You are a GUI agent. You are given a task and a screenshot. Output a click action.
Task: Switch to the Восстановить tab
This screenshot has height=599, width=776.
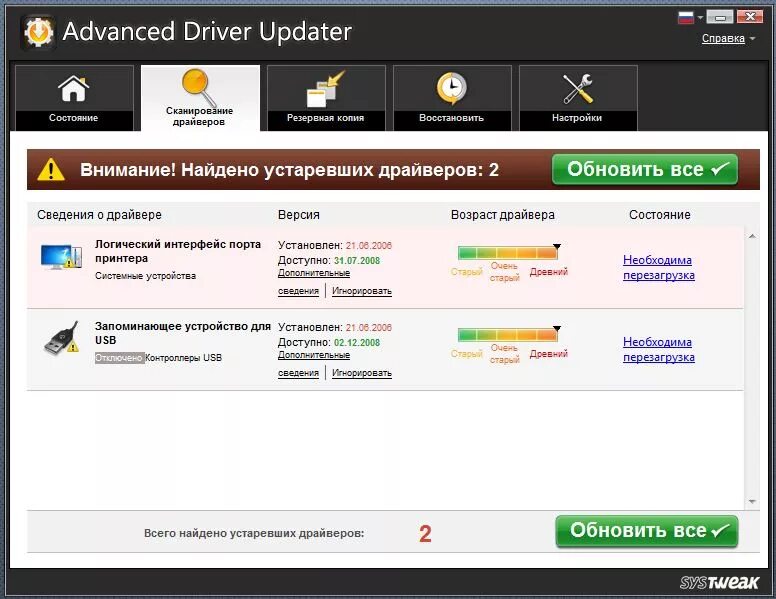pos(452,98)
